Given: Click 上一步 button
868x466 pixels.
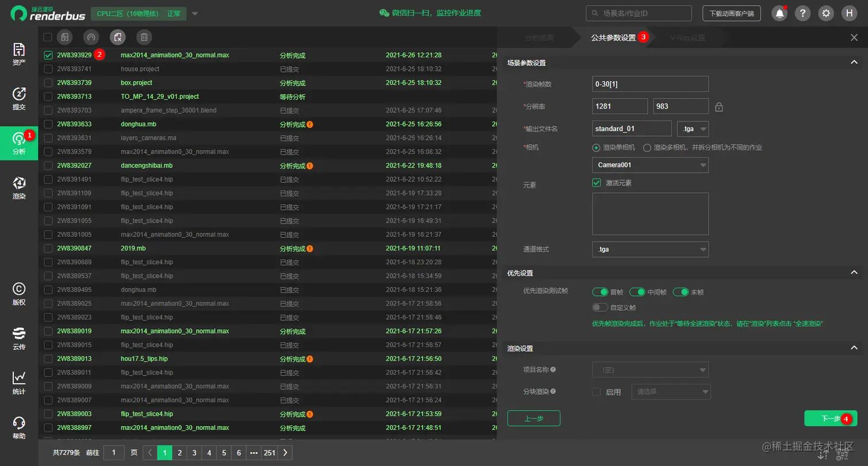Looking at the screenshot, I should [x=534, y=418].
